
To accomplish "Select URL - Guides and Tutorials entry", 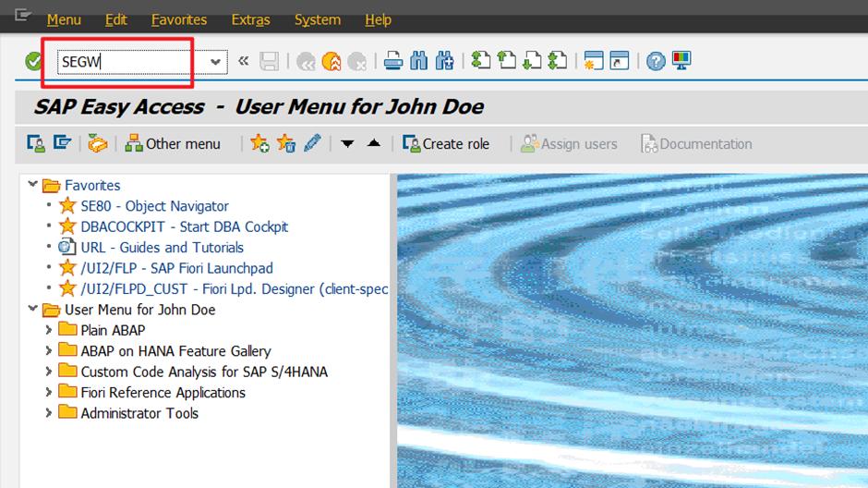I will [163, 248].
